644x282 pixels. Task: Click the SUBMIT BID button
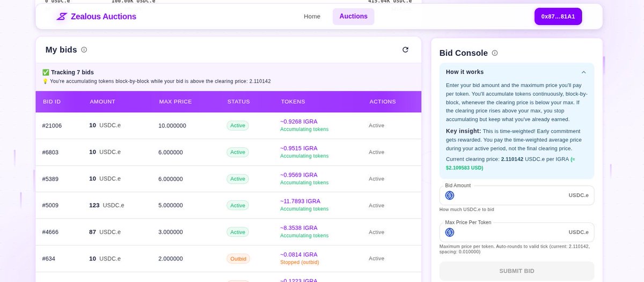(x=517, y=271)
